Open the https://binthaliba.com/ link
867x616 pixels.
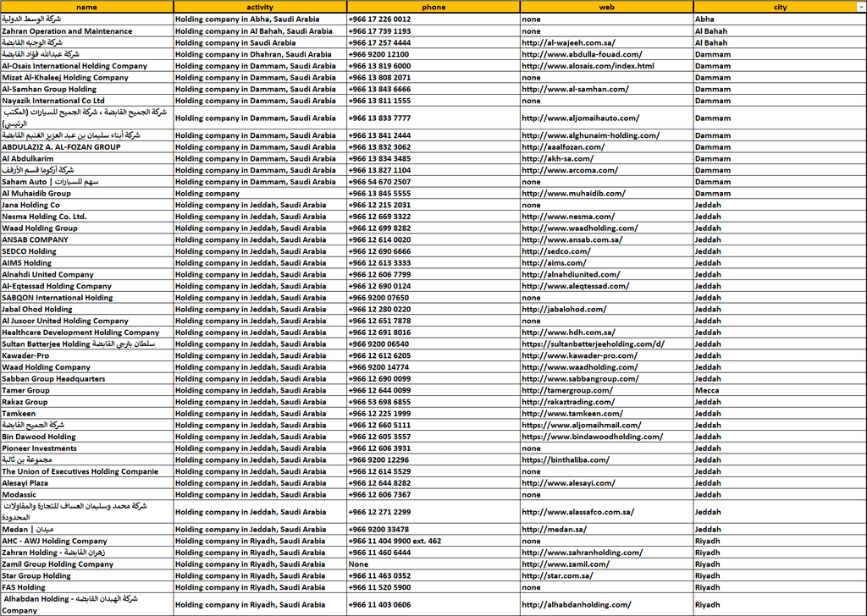(x=566, y=460)
